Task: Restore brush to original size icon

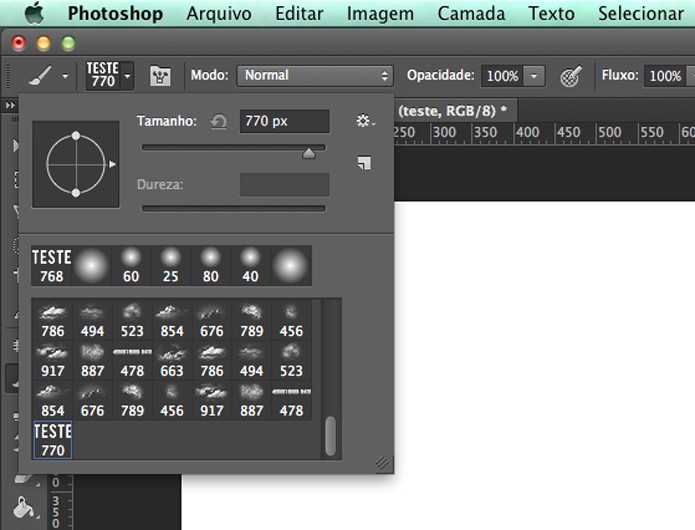Action: 219,121
